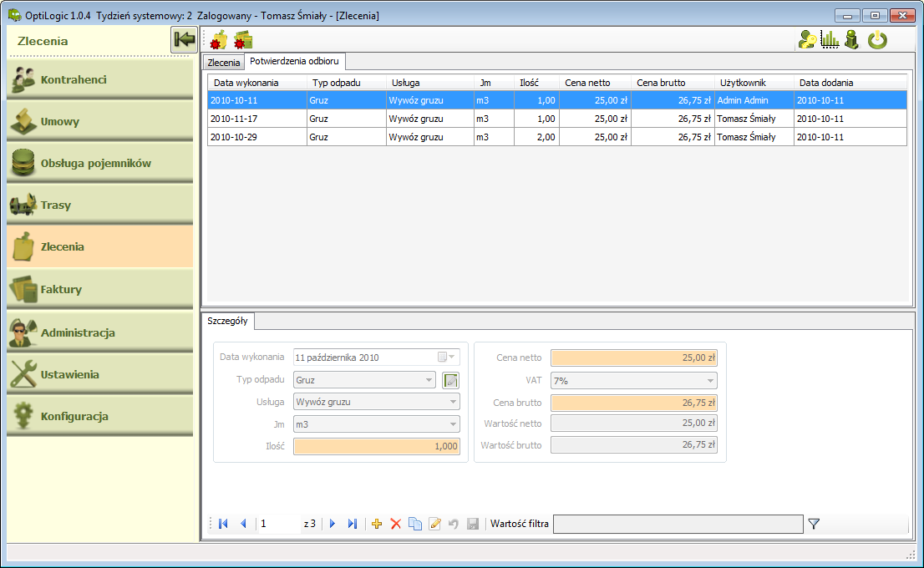This screenshot has height=568, width=924.
Task: Apply filter with the funnel icon
Action: click(814, 523)
